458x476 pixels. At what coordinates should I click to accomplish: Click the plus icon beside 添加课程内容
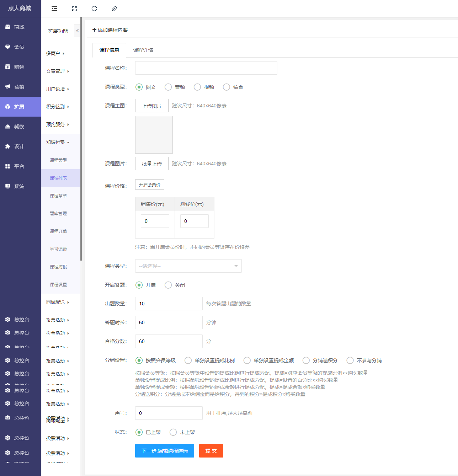click(94, 30)
